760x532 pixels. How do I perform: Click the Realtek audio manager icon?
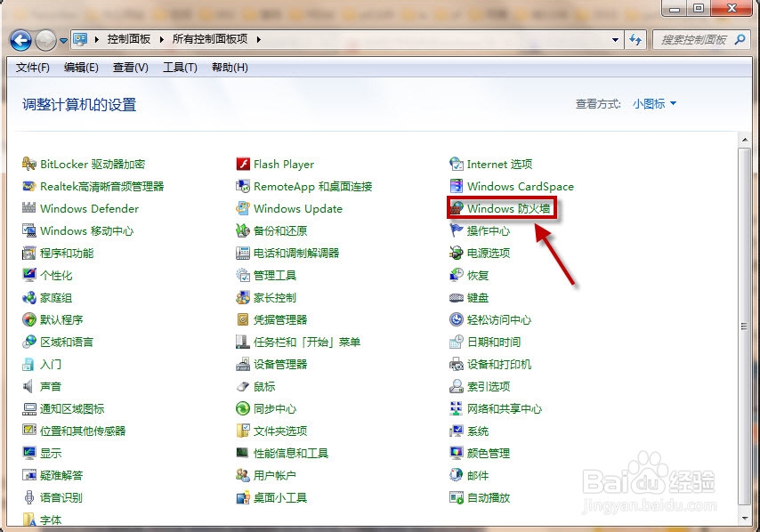tap(29, 186)
